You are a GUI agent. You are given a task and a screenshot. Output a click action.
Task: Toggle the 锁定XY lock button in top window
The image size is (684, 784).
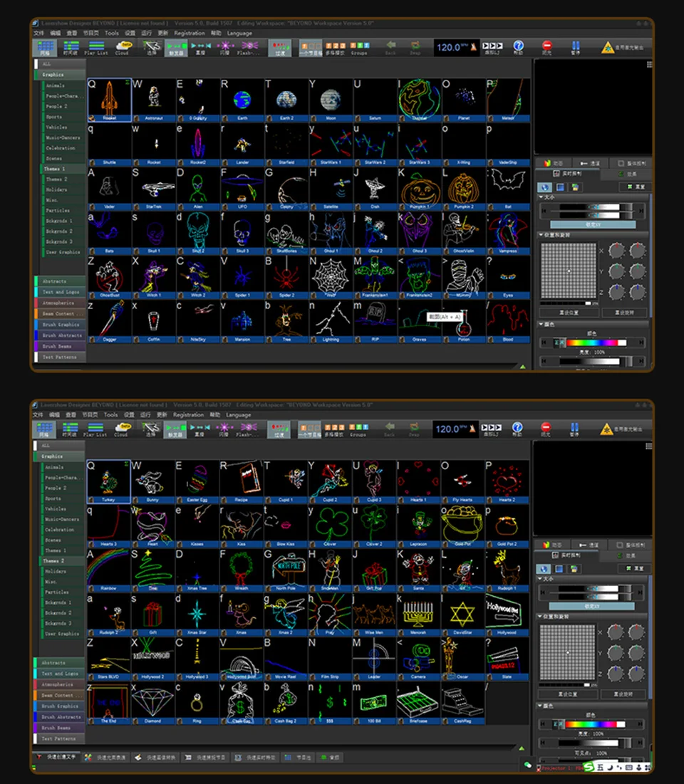point(593,224)
